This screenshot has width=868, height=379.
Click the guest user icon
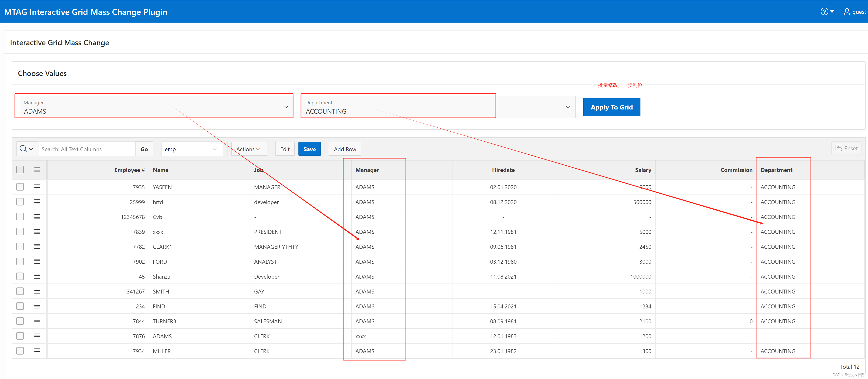pyautogui.click(x=847, y=12)
